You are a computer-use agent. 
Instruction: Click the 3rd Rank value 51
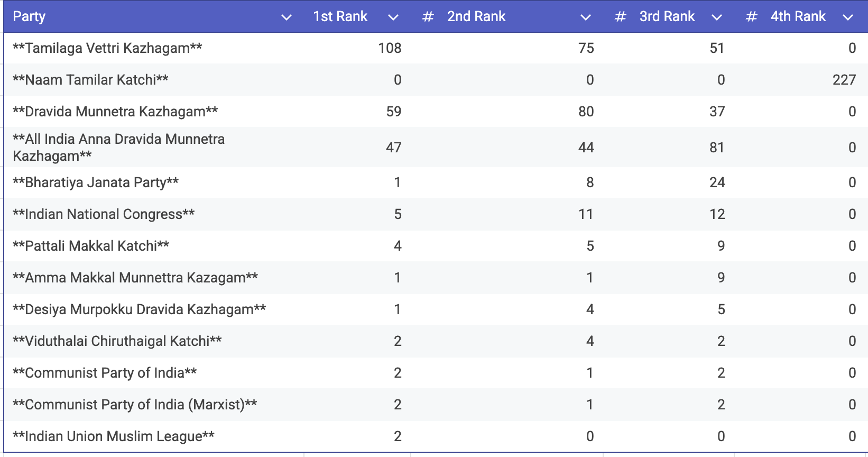point(717,48)
